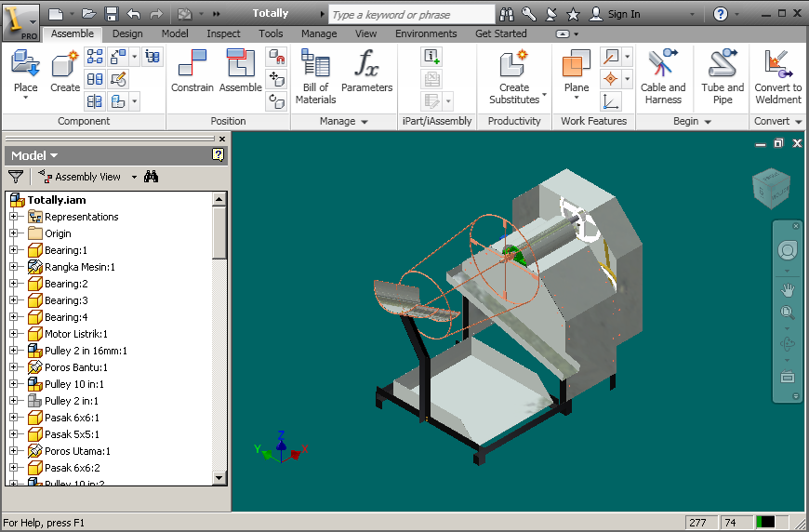Select Bearing:1 in the model tree
This screenshot has height=532, width=809.
pos(66,250)
